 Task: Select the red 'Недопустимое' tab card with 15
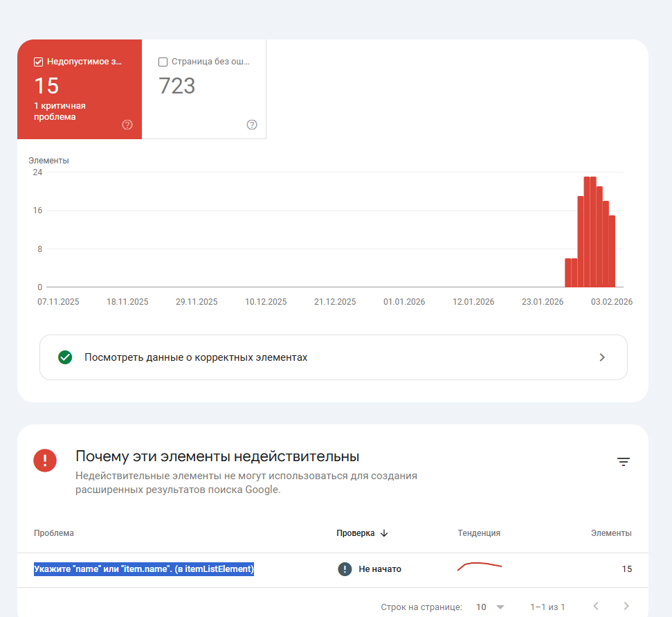[x=80, y=89]
